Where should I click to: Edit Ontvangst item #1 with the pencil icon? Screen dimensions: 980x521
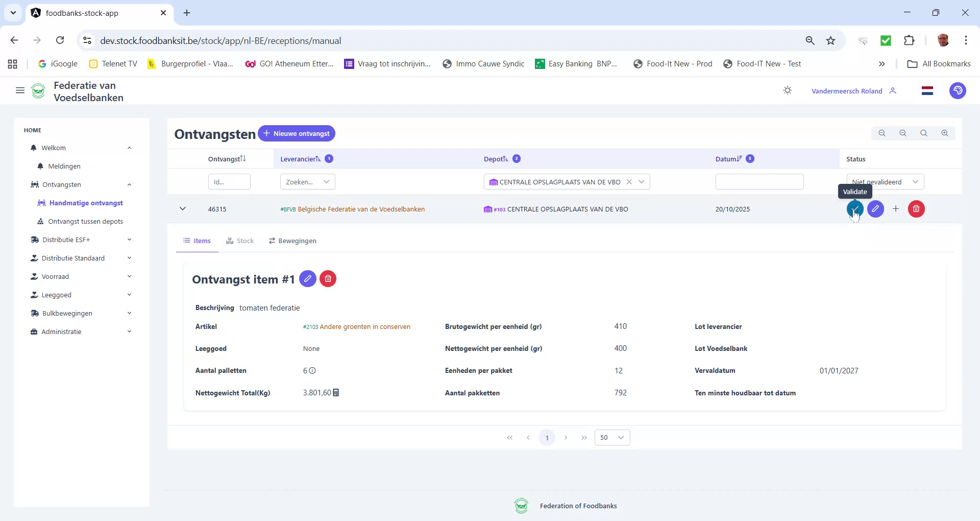307,279
